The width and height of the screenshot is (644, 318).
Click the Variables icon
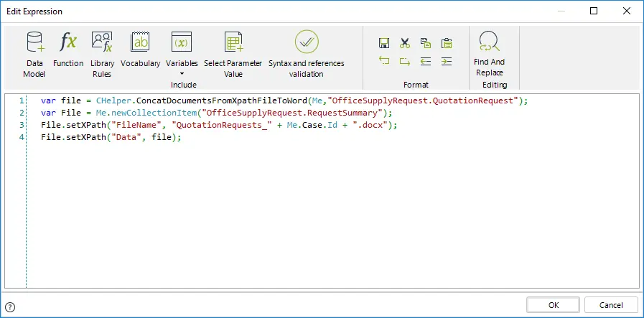pyautogui.click(x=182, y=42)
